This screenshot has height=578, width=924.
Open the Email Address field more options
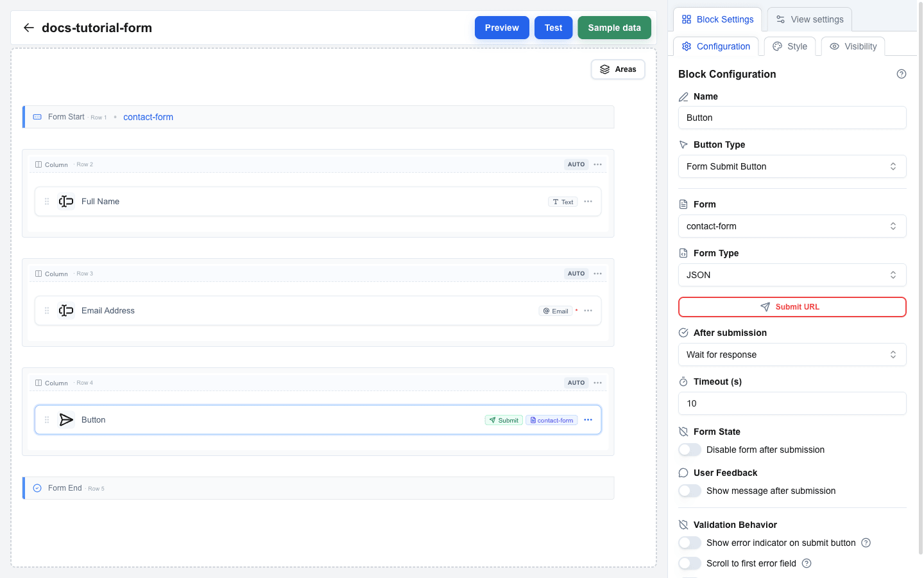pyautogui.click(x=588, y=311)
